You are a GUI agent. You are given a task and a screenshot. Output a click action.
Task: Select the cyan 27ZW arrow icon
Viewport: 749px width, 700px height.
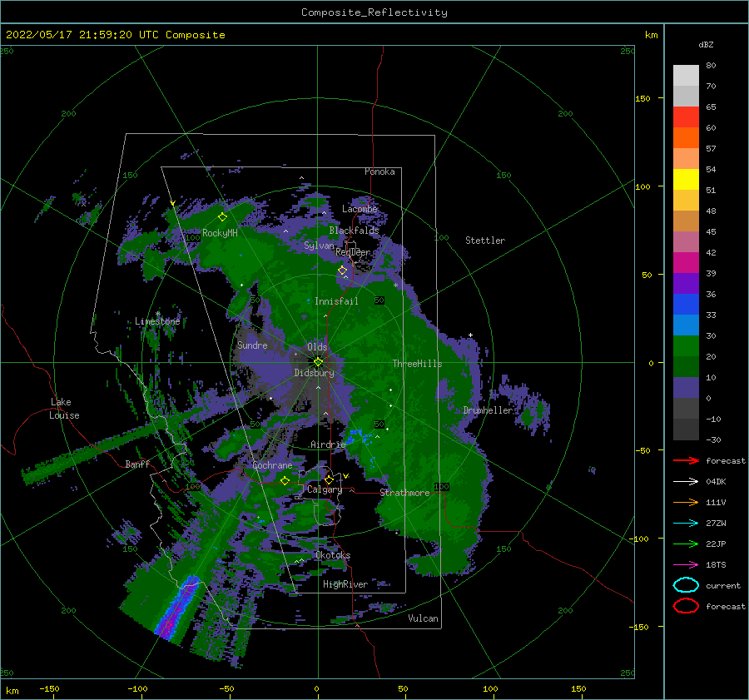[x=686, y=524]
